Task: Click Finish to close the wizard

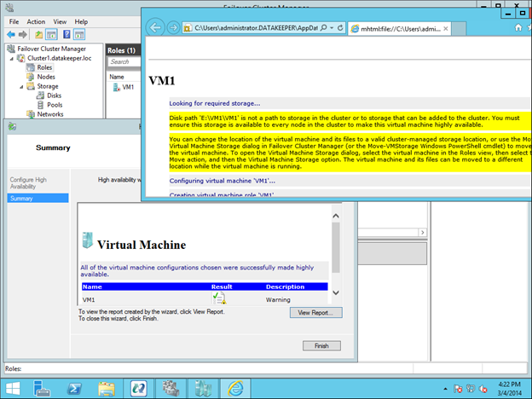Action: (321, 345)
